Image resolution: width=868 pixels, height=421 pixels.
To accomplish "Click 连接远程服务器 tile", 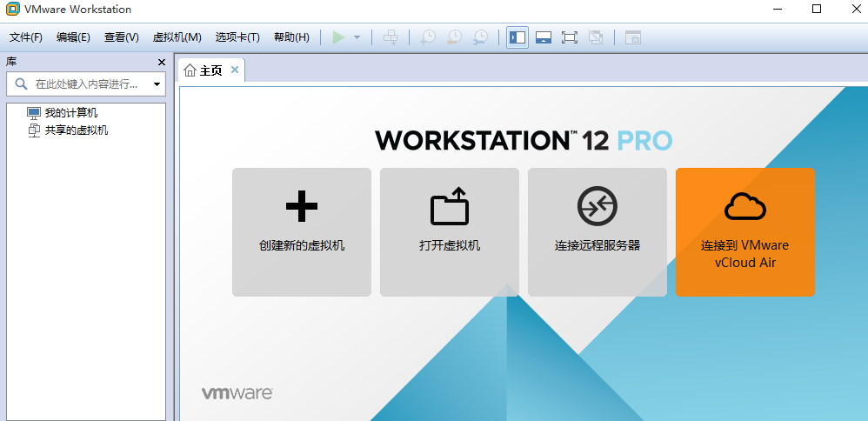I will click(x=598, y=232).
